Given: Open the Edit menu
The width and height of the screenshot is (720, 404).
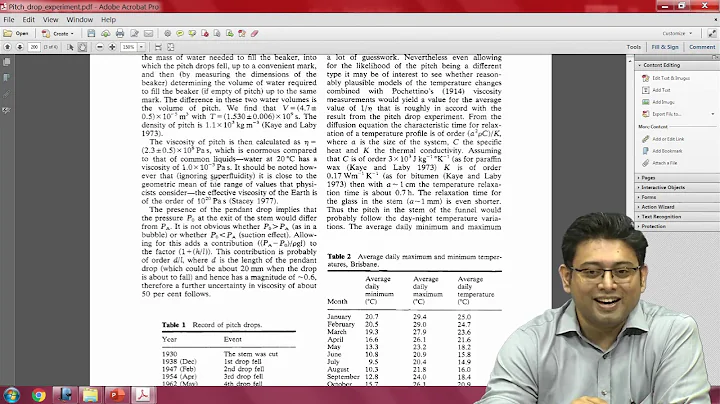Looking at the screenshot, I should [x=28, y=20].
